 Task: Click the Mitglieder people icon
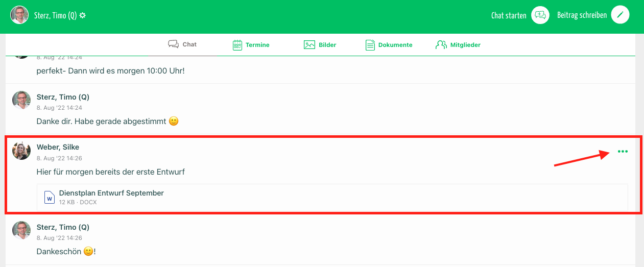pos(441,45)
